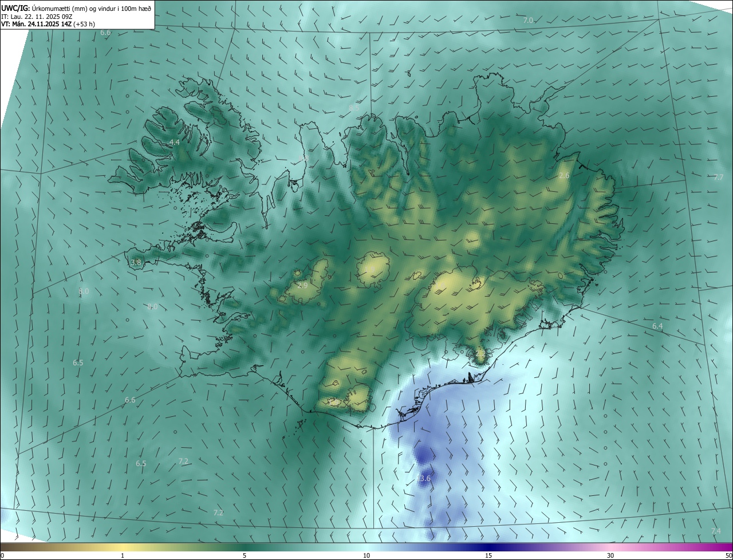Screen dimensions: 733x560
Task: Click the 7.7 value label on the map
Action: click(x=719, y=178)
